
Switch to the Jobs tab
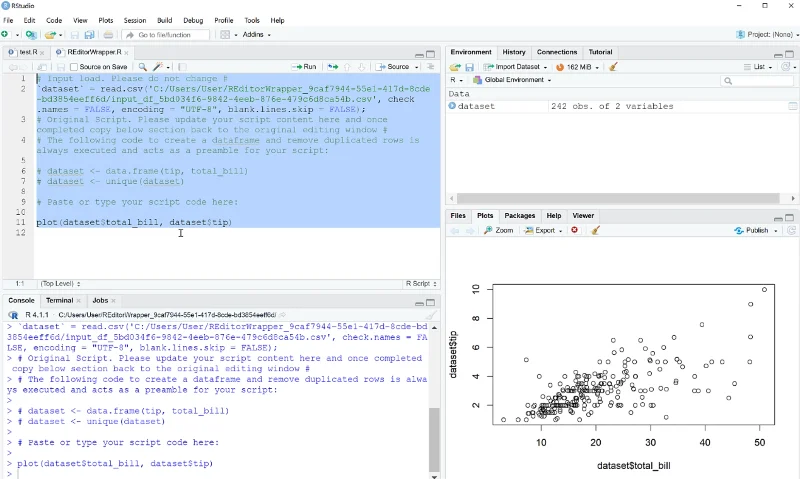[x=100, y=300]
